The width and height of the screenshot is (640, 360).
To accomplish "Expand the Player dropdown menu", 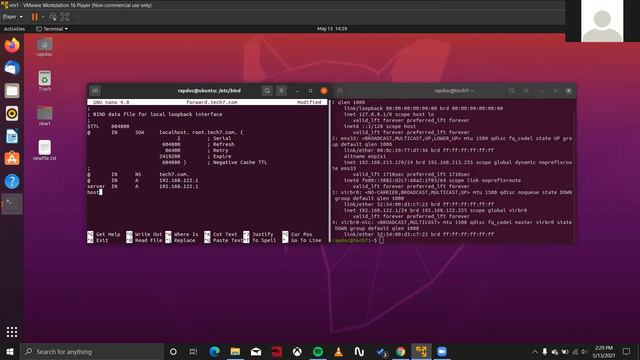I will point(13,17).
